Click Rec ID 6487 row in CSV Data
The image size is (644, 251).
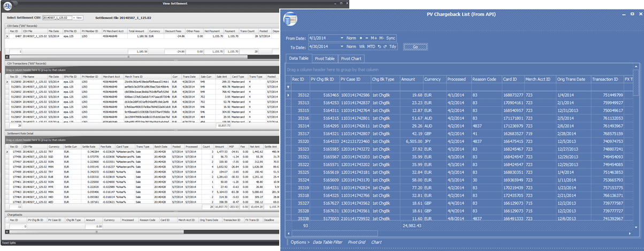[142, 36]
